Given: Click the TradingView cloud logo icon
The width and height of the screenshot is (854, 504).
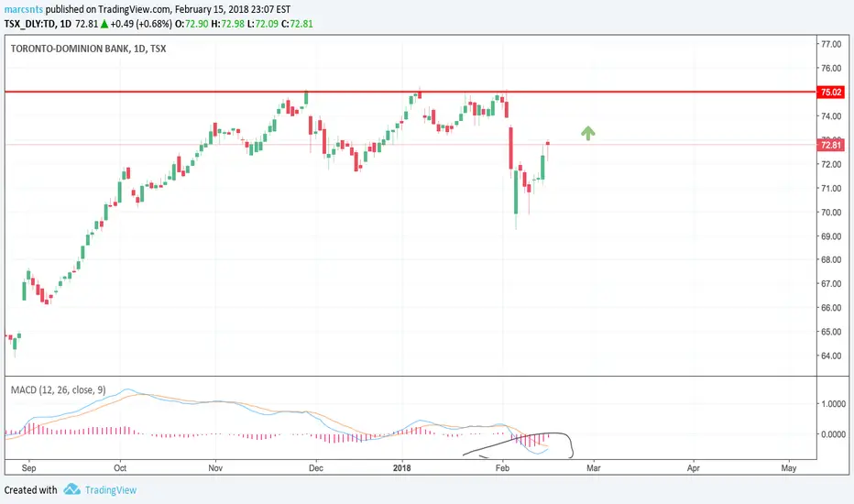Looking at the screenshot, I should click(x=71, y=489).
